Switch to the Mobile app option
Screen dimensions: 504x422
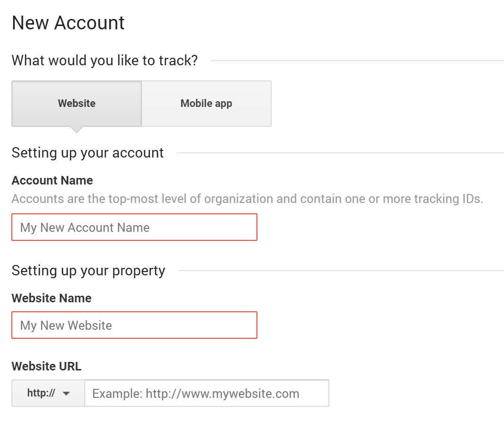pyautogui.click(x=206, y=104)
